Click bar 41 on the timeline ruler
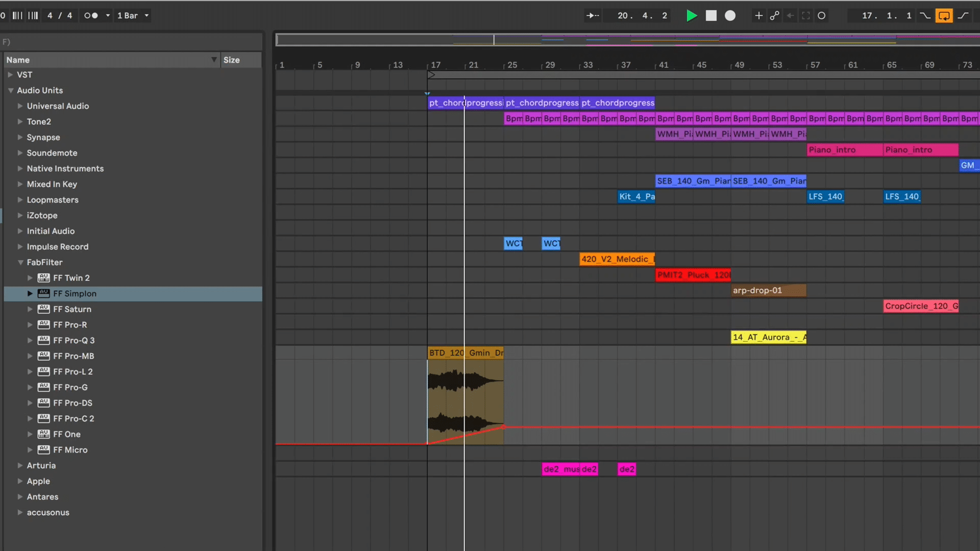 pyautogui.click(x=662, y=65)
